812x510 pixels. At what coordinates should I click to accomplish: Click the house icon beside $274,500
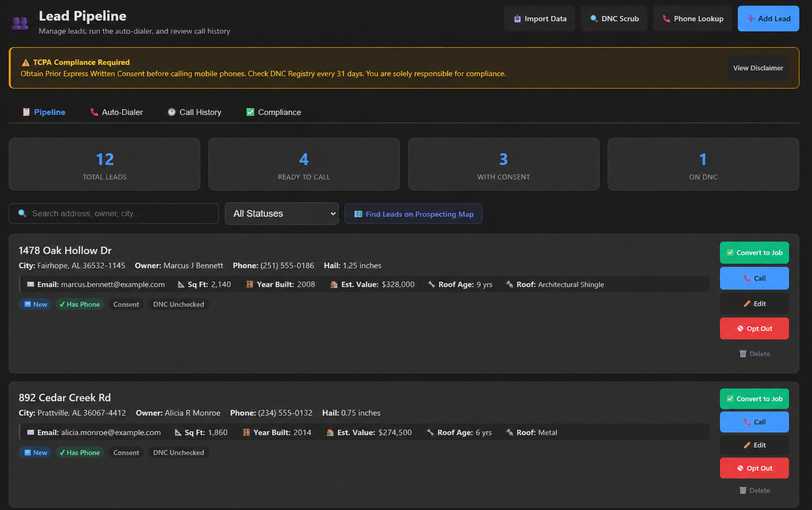pyautogui.click(x=330, y=433)
